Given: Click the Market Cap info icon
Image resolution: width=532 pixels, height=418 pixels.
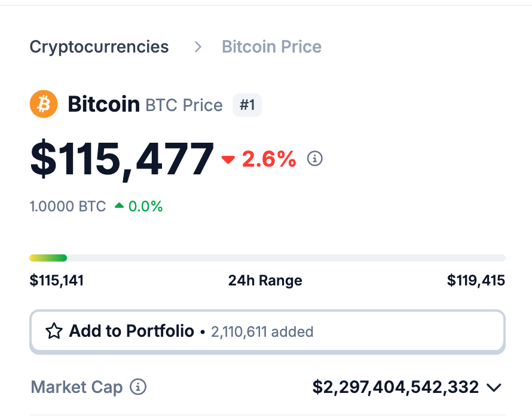Looking at the screenshot, I should click(138, 387).
